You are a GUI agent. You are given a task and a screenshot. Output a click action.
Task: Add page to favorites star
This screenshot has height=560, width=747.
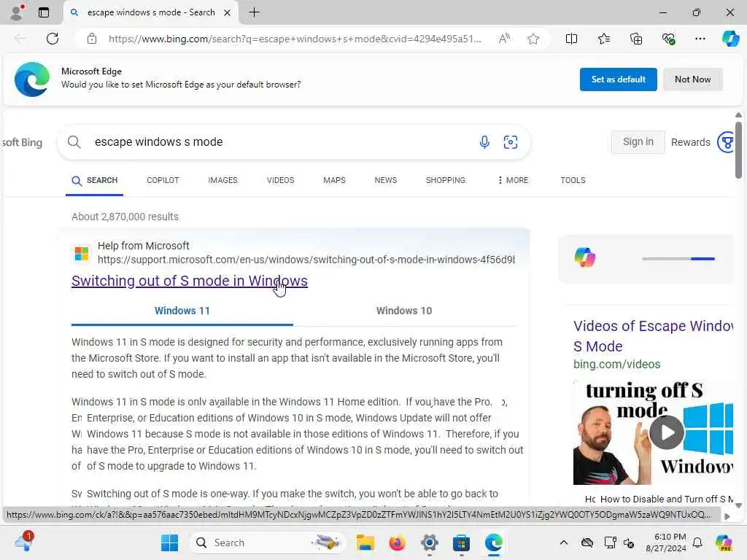(x=533, y=39)
